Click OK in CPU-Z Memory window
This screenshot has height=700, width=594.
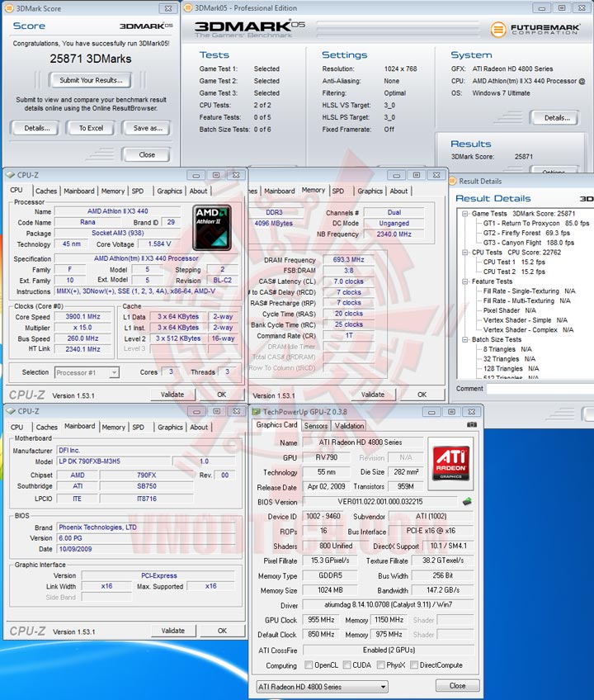click(422, 395)
